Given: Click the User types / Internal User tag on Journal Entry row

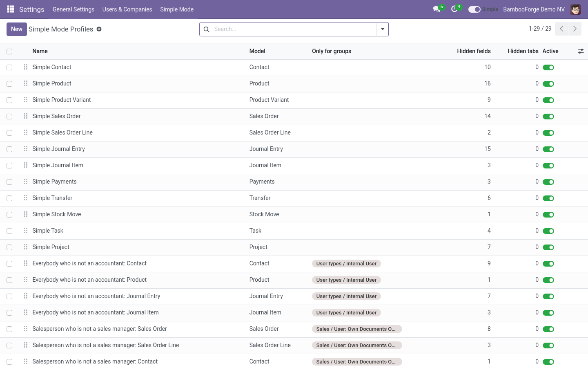Looking at the screenshot, I should 346,296.
